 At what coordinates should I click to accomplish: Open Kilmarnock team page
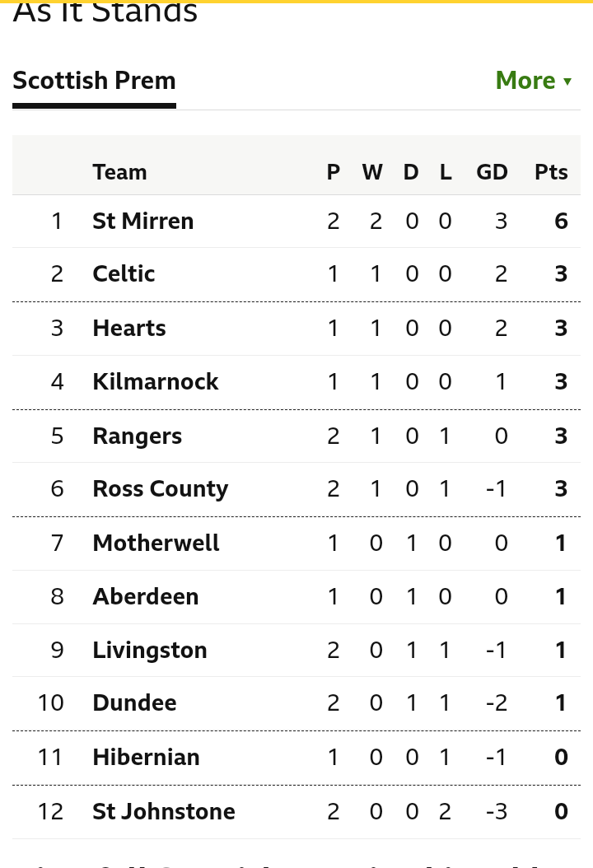156,381
